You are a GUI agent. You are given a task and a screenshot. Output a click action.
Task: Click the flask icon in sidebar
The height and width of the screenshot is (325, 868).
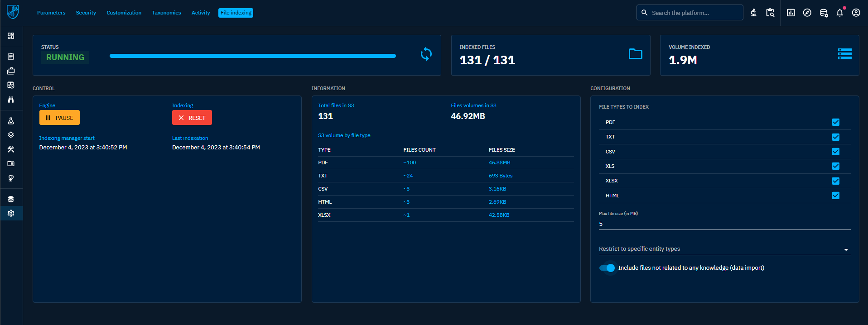[11, 121]
